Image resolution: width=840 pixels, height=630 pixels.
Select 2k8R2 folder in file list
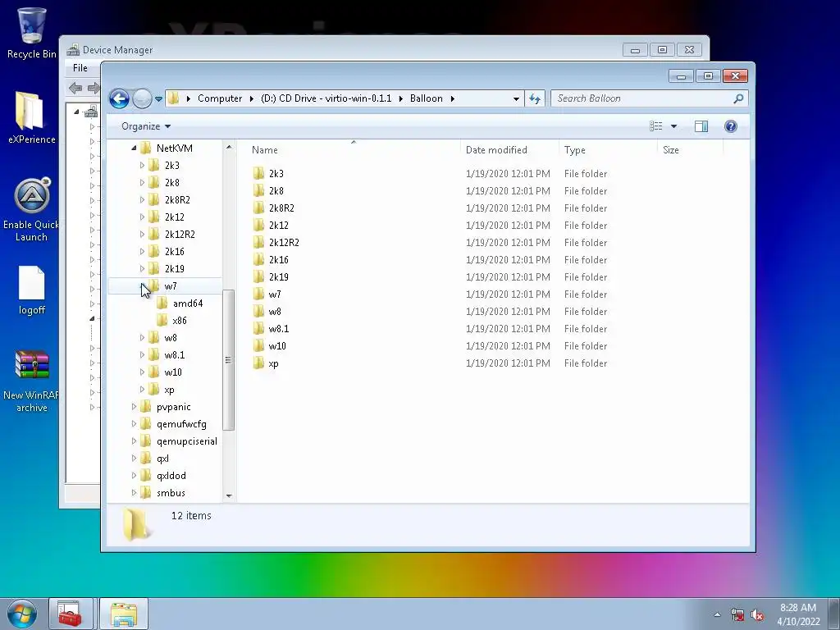click(x=281, y=208)
